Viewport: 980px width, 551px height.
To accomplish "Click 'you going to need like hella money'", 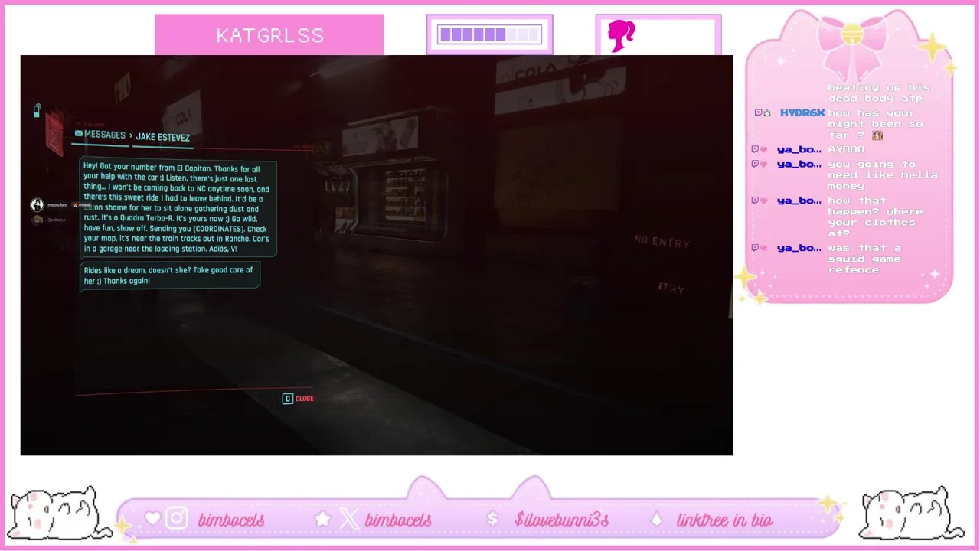I will pos(882,174).
